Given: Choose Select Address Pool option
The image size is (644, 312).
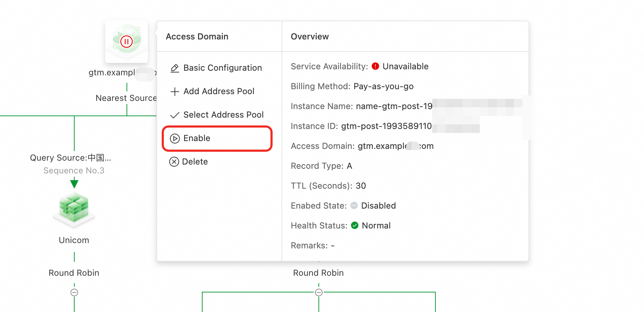Looking at the screenshot, I should pyautogui.click(x=217, y=115).
